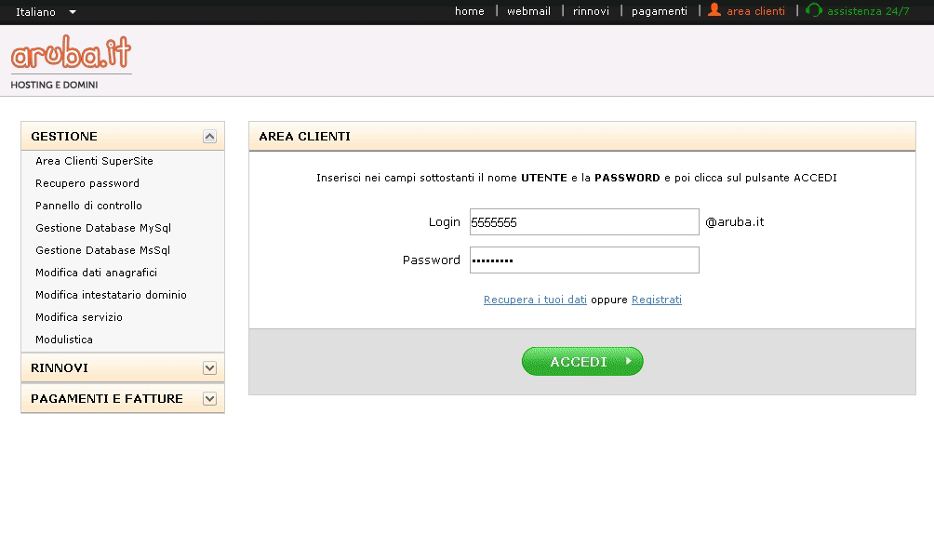Click the Registrati link
This screenshot has height=560, width=934.
(x=657, y=300)
